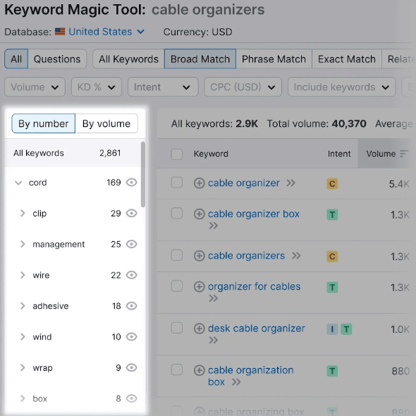Open the Volume filter dropdown
This screenshot has height=416, width=416.
click(35, 87)
